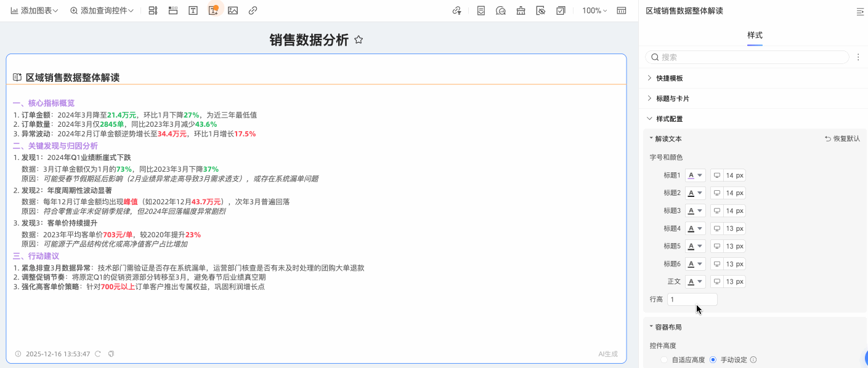Open the 标题5 font color picker
The image size is (868, 368).
[x=696, y=246]
